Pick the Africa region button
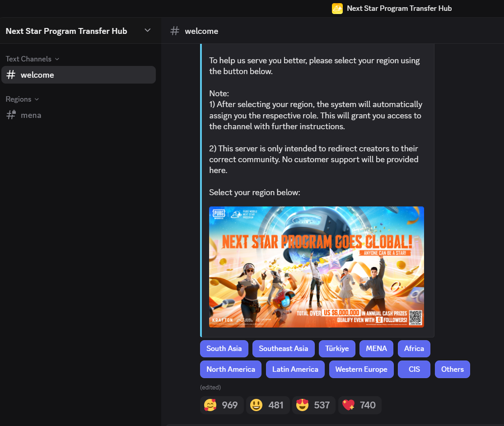 coord(414,348)
